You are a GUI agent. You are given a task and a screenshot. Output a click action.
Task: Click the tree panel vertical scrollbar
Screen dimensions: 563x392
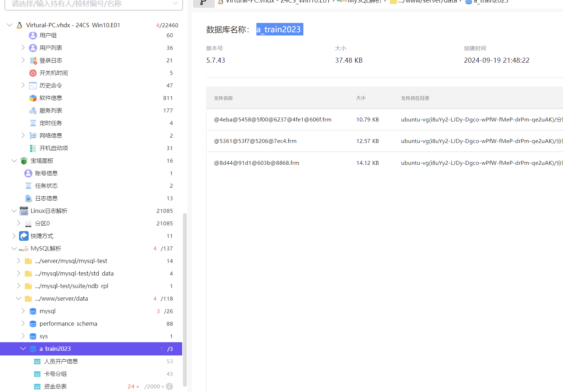click(185, 300)
